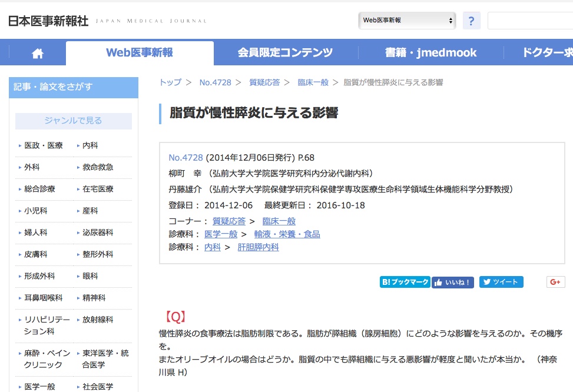Select the Web医事新報 tab
The height and width of the screenshot is (392, 573).
coord(140,53)
